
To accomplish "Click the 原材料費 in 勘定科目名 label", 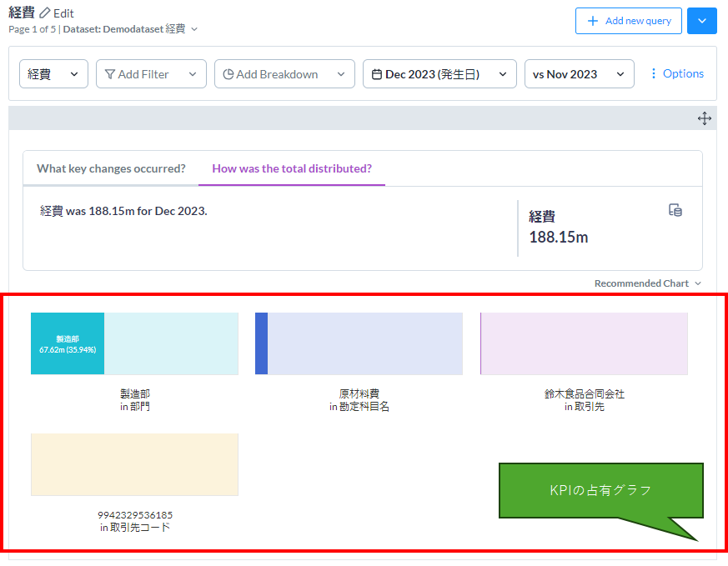I will pyautogui.click(x=359, y=400).
